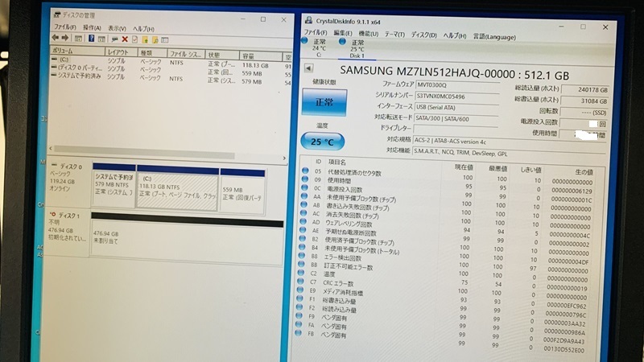Click the 項目名 column header in SMART list
Screen dimensions: 644x362
336,162
